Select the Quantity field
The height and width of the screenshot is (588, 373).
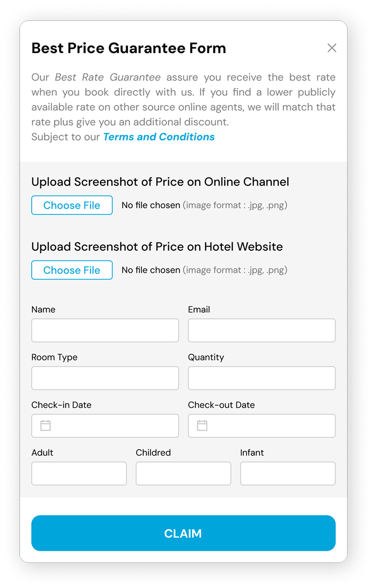[x=262, y=378]
